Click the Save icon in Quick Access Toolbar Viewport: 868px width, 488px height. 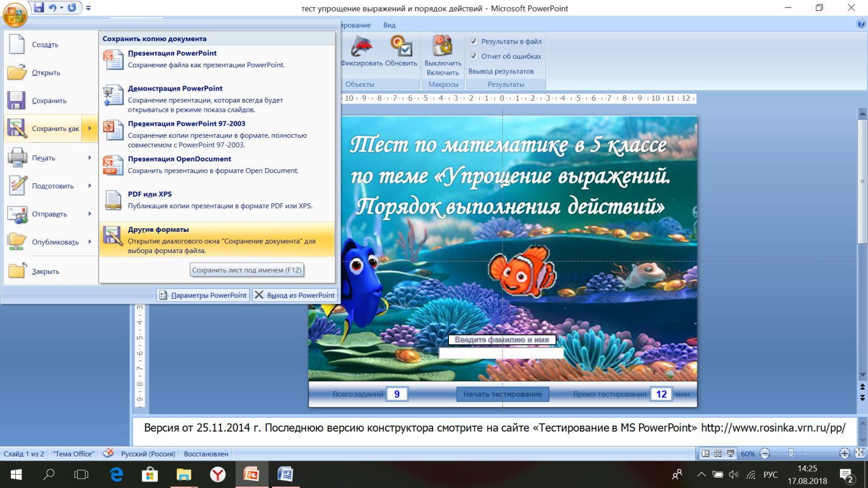(39, 8)
